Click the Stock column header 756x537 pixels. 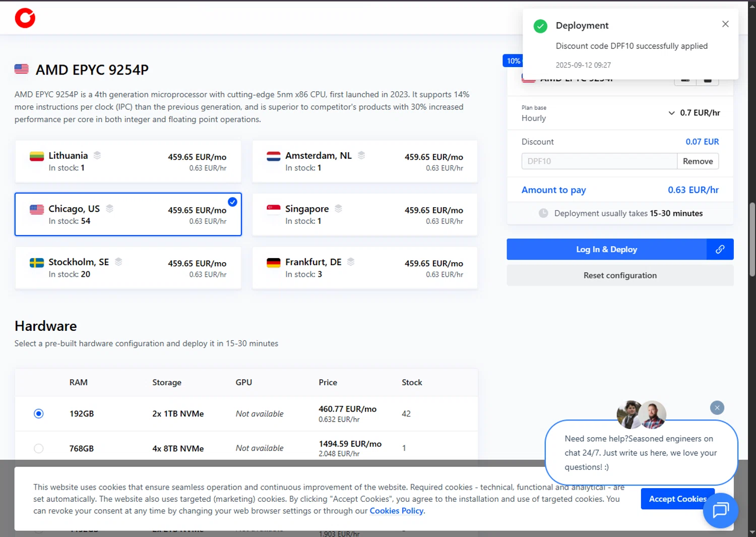click(x=412, y=382)
